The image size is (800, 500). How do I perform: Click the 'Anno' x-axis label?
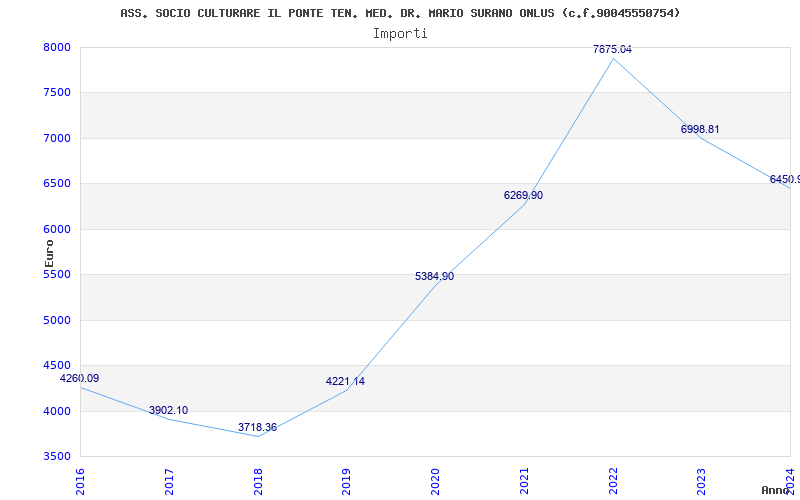tap(776, 490)
